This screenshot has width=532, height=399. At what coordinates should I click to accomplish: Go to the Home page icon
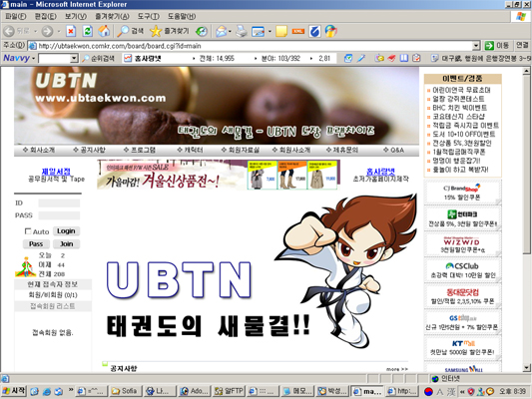tap(104, 31)
